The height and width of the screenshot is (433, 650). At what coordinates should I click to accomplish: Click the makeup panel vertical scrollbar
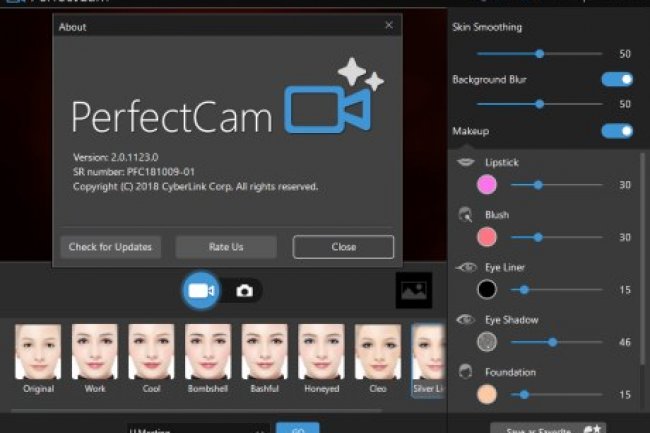click(x=643, y=259)
